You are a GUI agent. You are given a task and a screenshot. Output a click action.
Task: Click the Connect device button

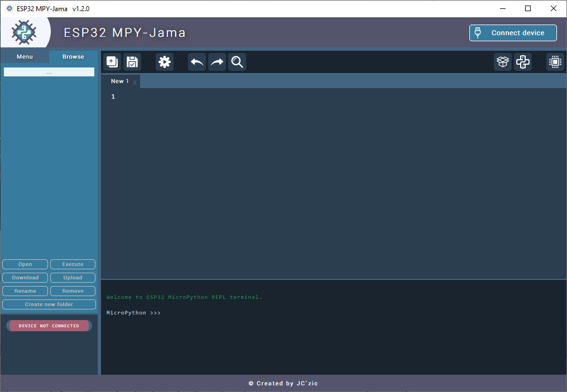tap(513, 33)
